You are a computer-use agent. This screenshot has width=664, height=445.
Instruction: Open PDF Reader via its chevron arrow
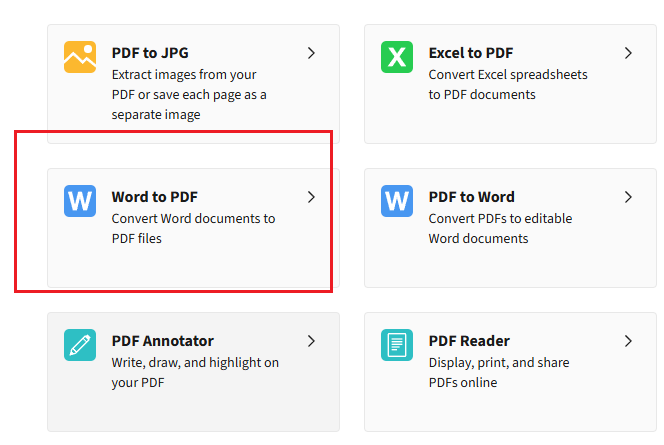click(x=628, y=341)
